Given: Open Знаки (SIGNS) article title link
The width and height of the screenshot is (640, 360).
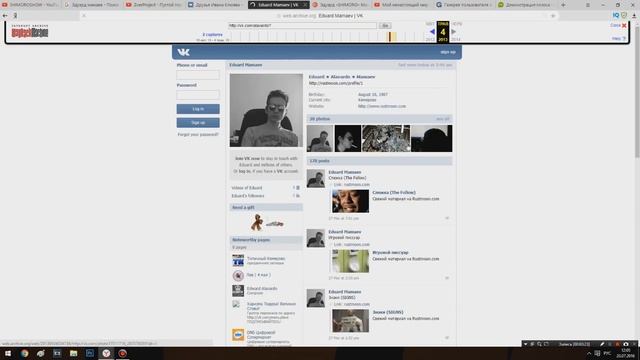Looking at the screenshot, I should (x=388, y=312).
